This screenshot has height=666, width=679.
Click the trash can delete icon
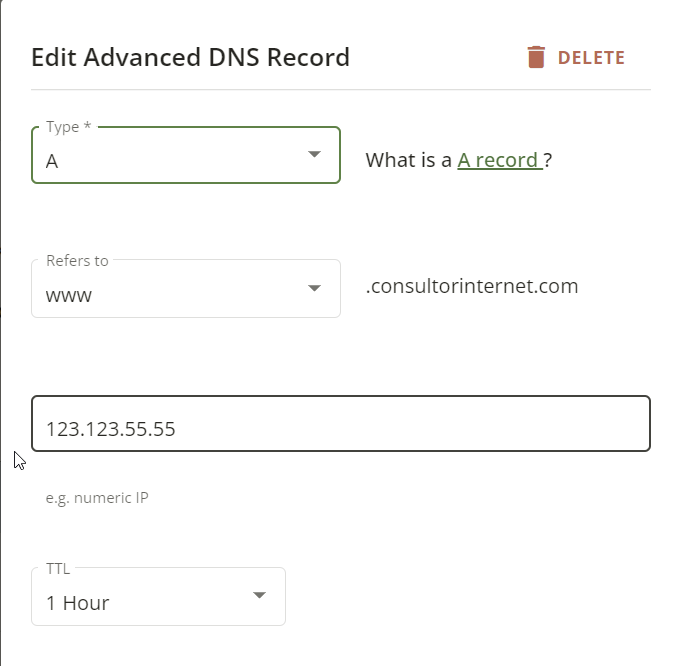536,57
